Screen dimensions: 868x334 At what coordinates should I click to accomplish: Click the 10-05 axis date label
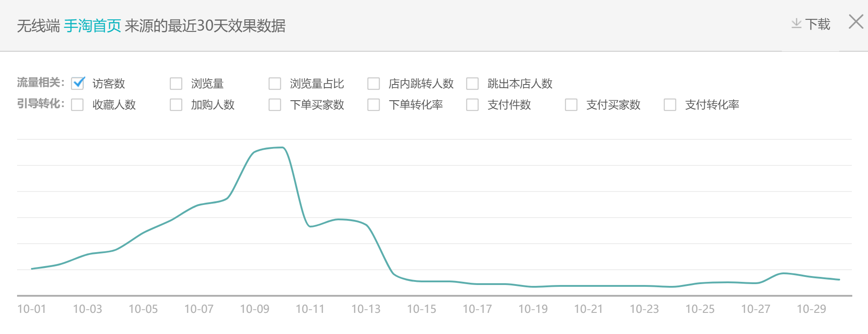click(143, 309)
